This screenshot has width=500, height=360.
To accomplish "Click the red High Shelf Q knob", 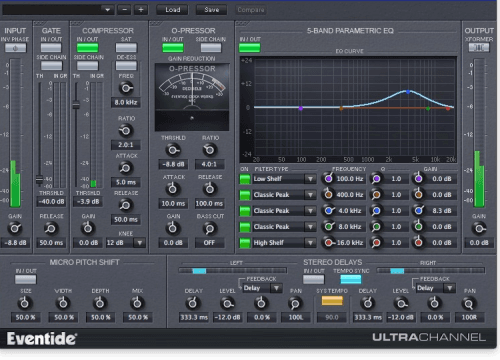I will coord(376,242).
